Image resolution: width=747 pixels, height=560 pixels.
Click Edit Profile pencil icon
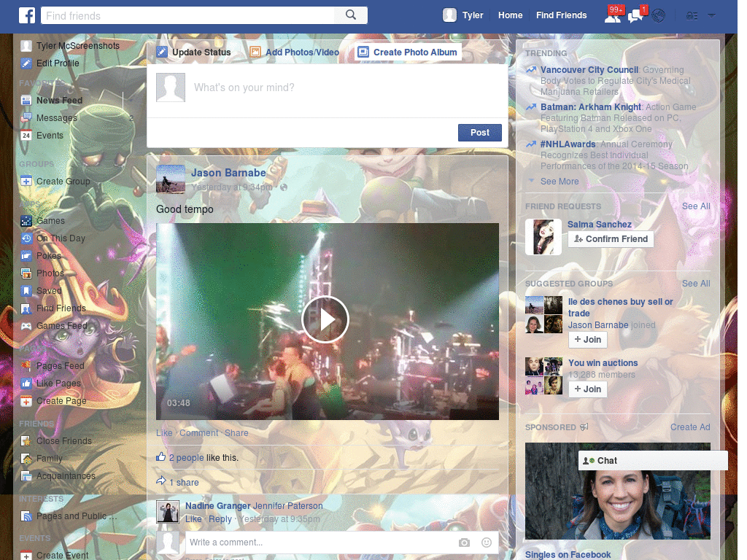pos(26,63)
